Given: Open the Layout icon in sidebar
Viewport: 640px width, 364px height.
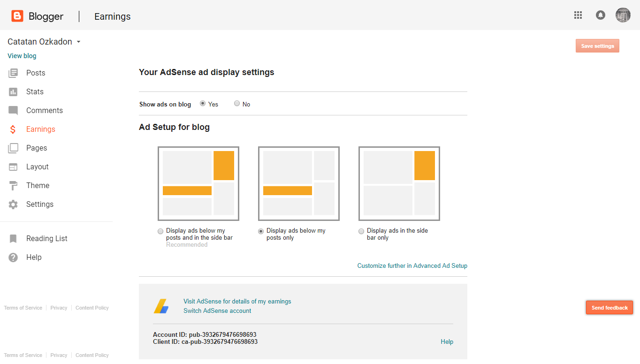Looking at the screenshot, I should point(13,167).
